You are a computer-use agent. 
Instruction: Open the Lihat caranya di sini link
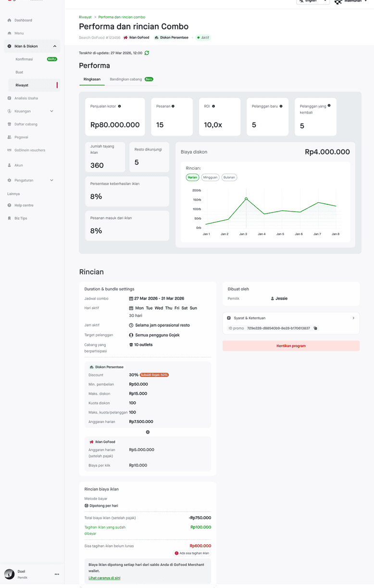click(x=104, y=578)
